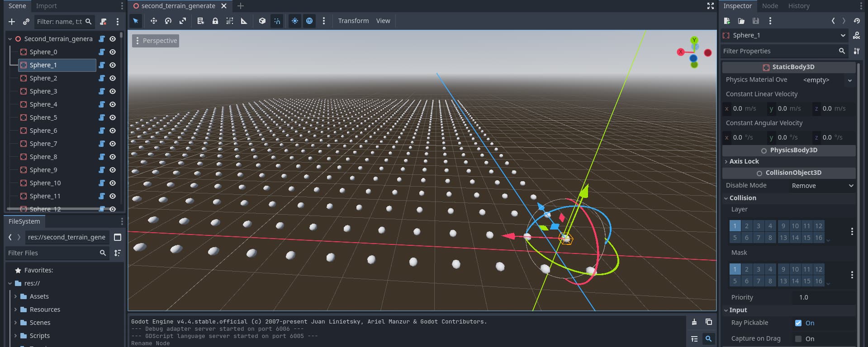868x347 pixels.
Task: Open the Disable Mode dropdown
Action: pos(822,186)
